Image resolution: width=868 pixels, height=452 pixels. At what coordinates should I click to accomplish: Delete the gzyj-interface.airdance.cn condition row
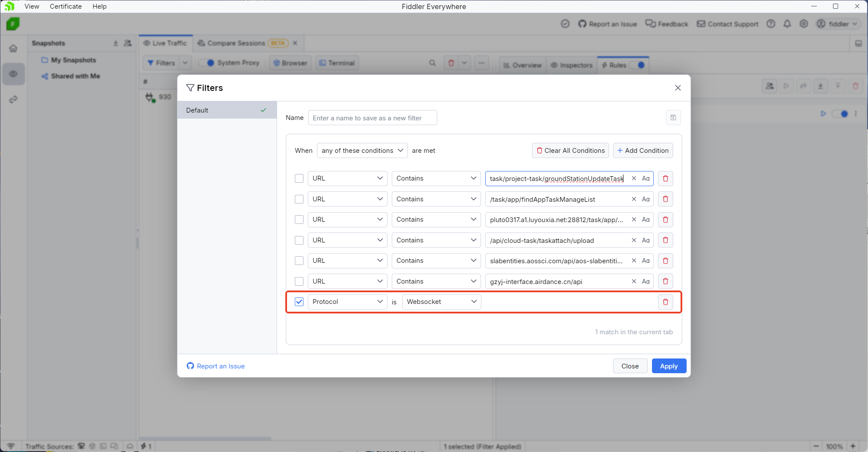point(665,281)
